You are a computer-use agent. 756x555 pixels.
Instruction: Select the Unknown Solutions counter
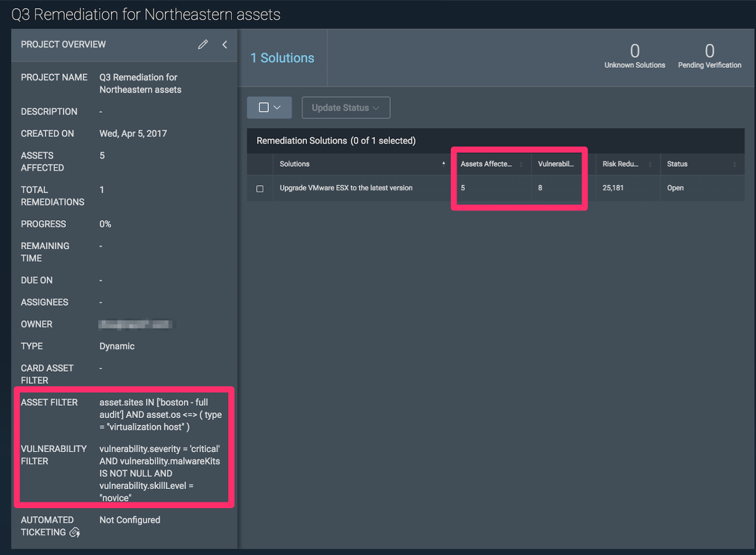(x=635, y=55)
